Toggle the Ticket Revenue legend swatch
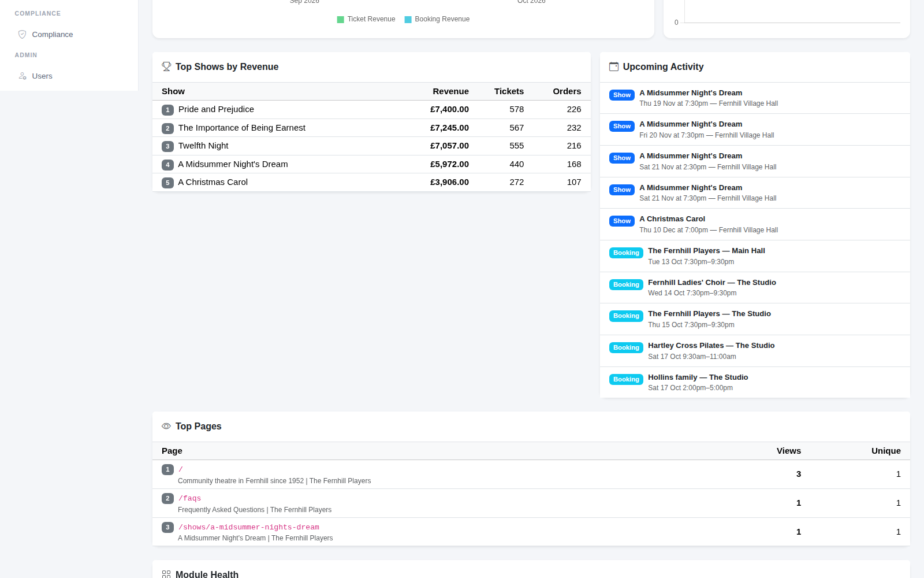This screenshot has width=924, height=578. pos(341,20)
